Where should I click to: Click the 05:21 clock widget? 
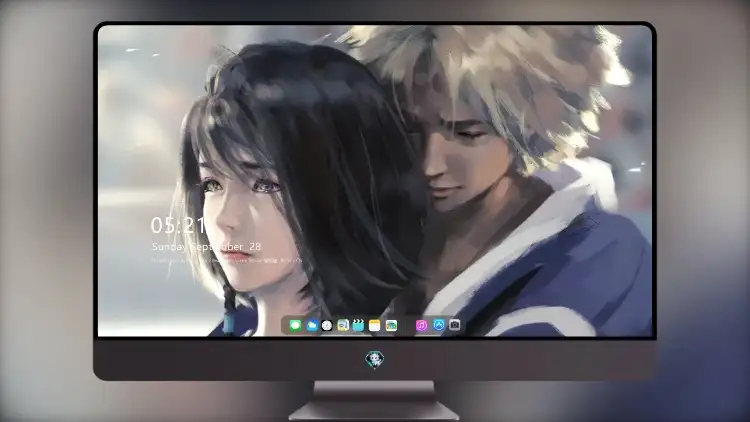[x=178, y=225]
